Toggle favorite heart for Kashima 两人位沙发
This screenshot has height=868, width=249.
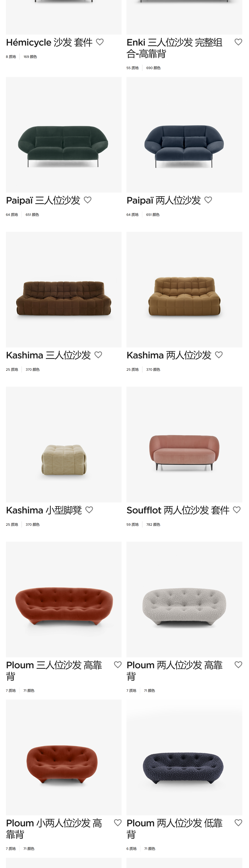pyautogui.click(x=219, y=355)
